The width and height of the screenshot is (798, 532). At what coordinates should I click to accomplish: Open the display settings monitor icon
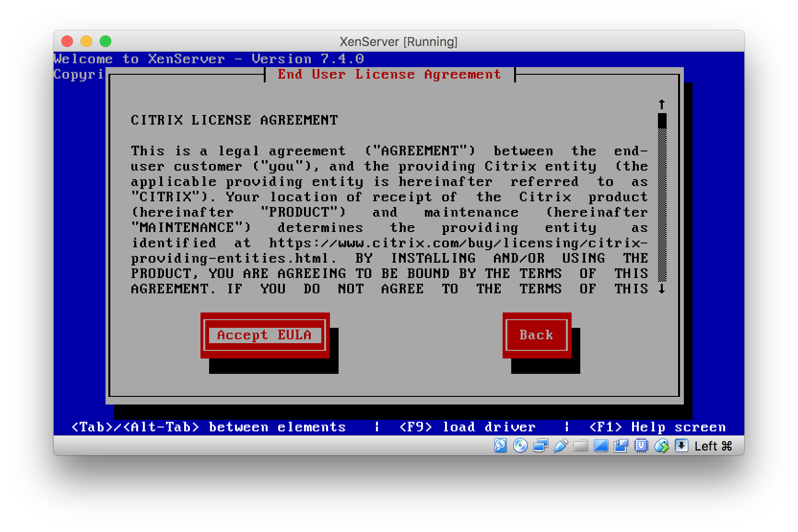[x=600, y=446]
